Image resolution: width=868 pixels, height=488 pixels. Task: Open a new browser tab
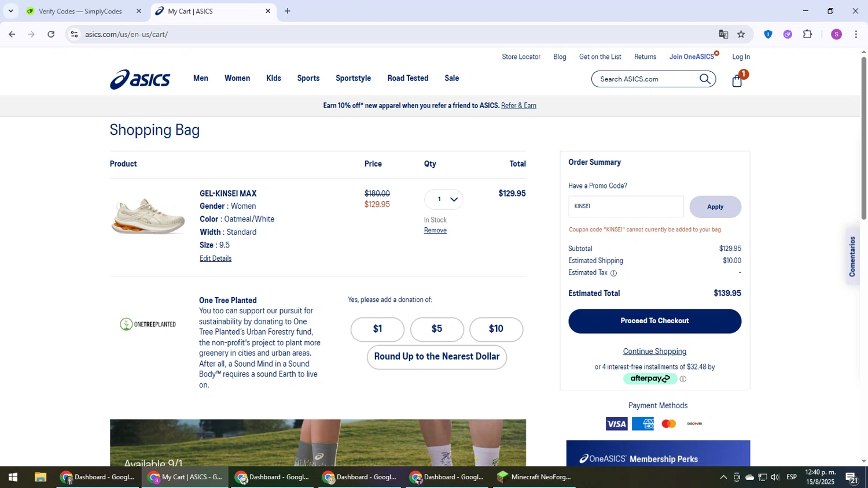tap(288, 11)
